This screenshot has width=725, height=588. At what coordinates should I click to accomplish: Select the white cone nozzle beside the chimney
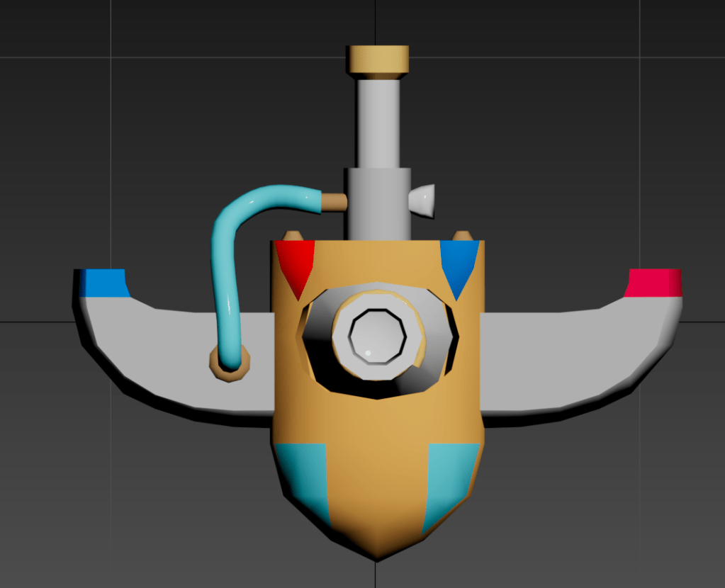[x=424, y=200]
